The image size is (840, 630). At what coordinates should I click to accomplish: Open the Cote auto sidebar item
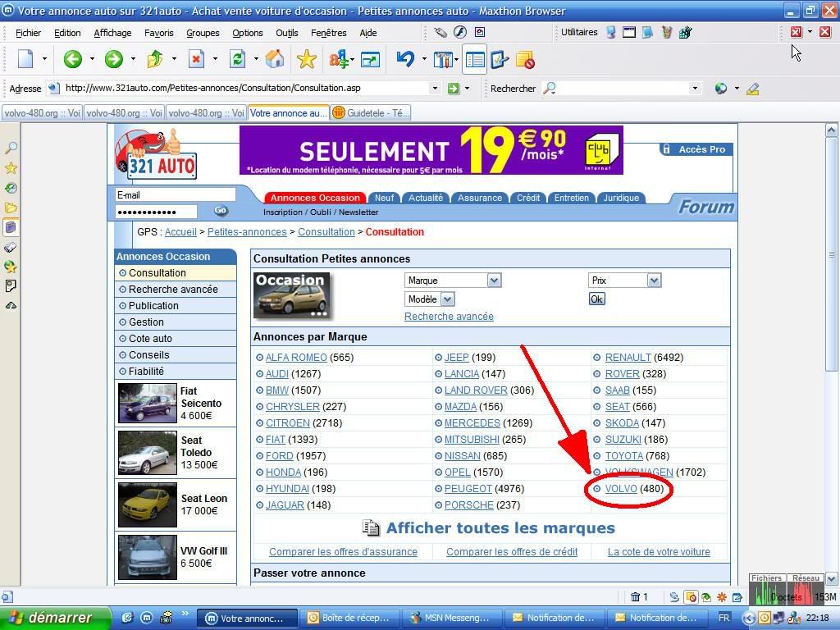(x=176, y=339)
